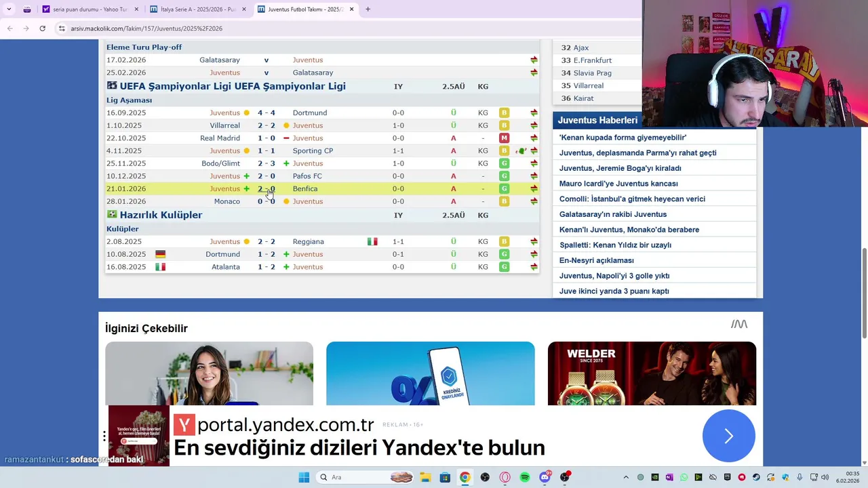868x488 pixels.
Task: Open Opera GX from the taskbar
Action: pos(505,477)
